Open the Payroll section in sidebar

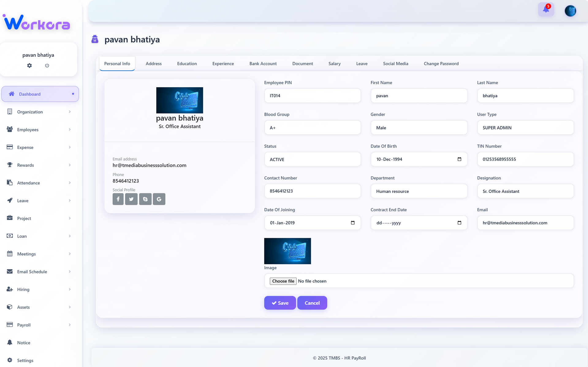(24, 325)
